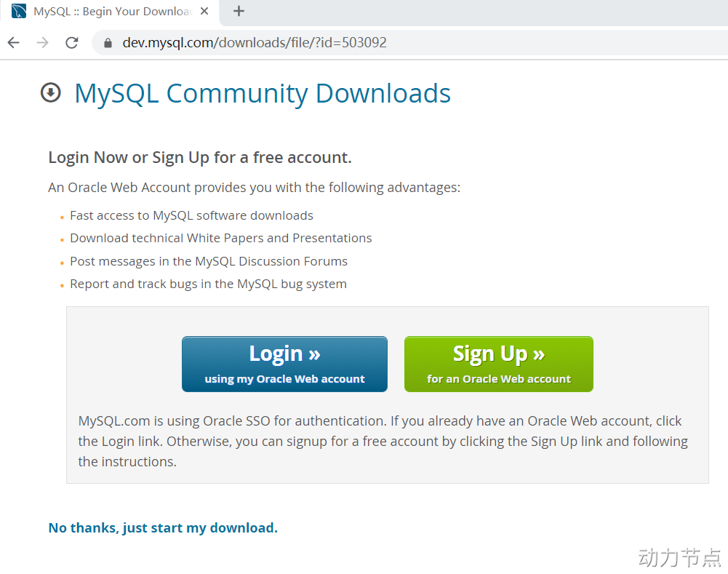
Task: Click the green Sign Up button
Action: coord(499,364)
